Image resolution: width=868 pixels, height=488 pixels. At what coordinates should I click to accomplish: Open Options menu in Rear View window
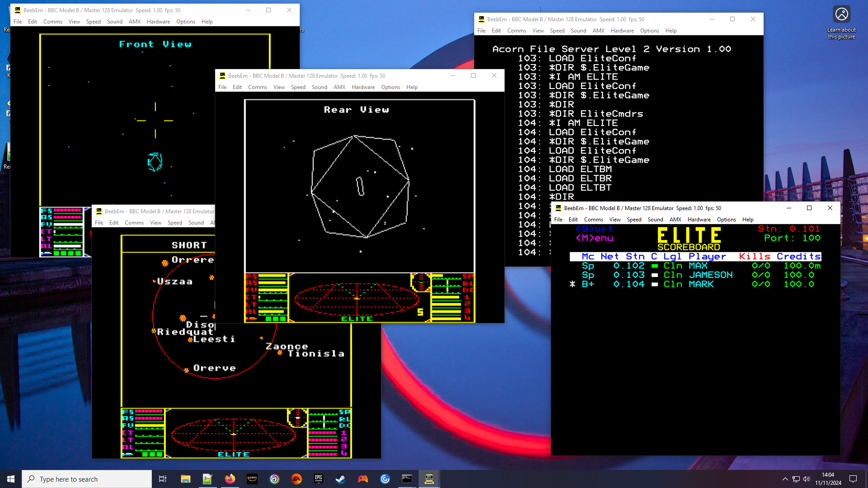(x=390, y=87)
